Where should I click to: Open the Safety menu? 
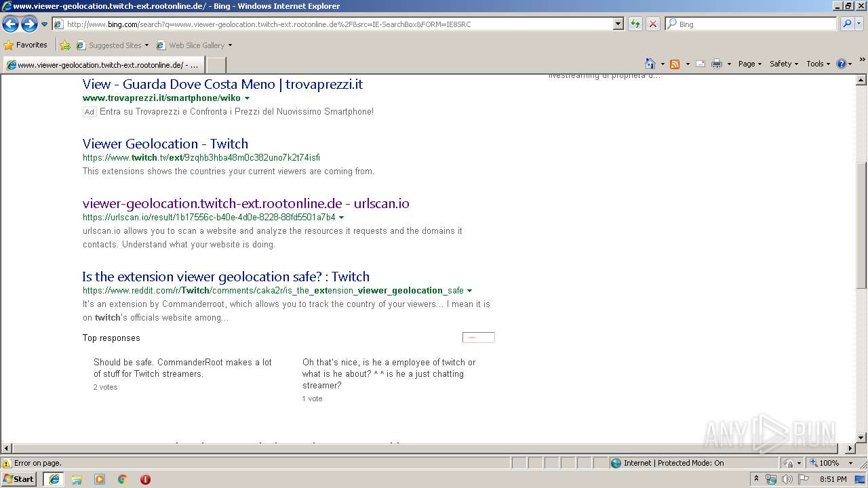click(784, 64)
